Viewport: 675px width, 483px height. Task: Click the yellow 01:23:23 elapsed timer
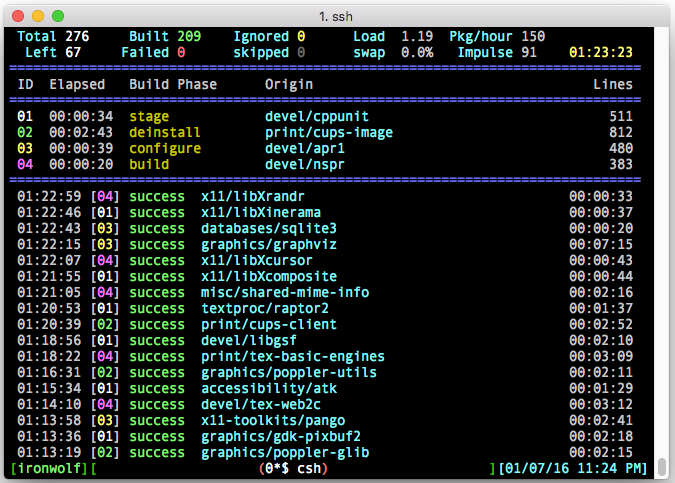[601, 52]
